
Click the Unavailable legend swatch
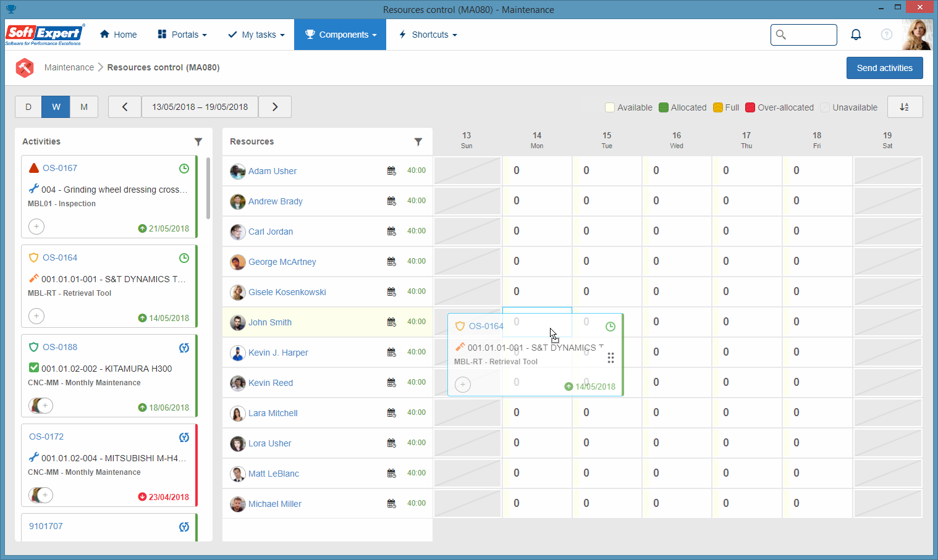(825, 107)
